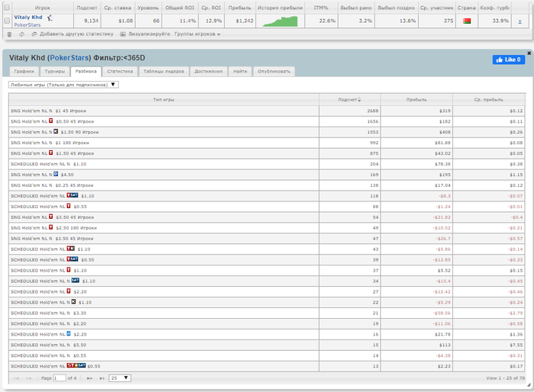Click the T SAT badge in SCHEDULED $1.10 row with count 118
Screen dimensions: 534x392
72,195
